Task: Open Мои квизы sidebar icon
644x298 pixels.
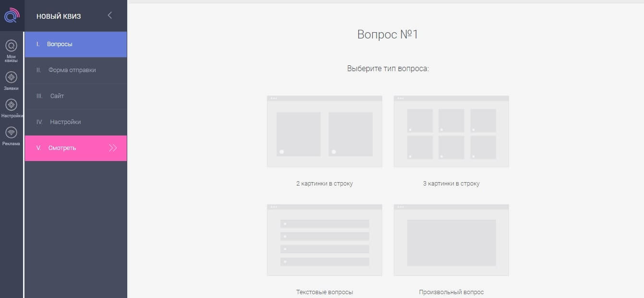Action: pyautogui.click(x=11, y=46)
